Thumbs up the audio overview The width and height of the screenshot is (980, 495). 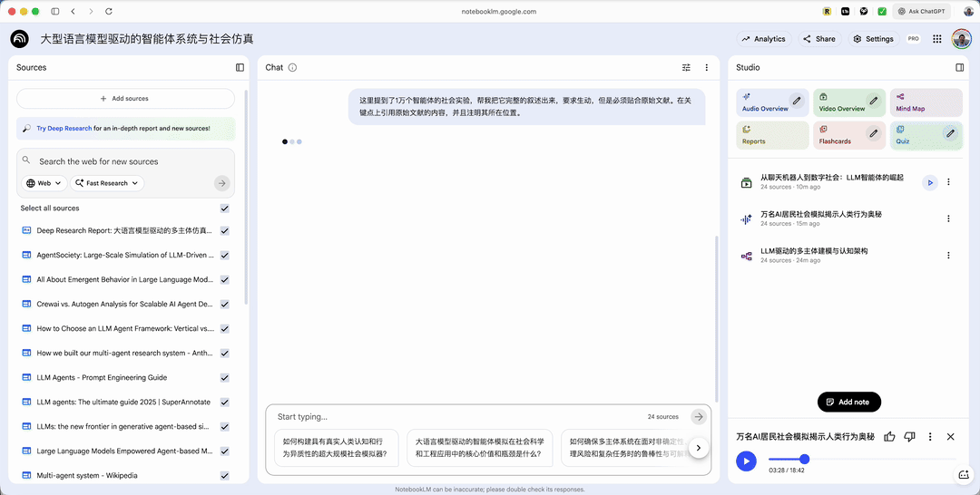[x=889, y=437]
